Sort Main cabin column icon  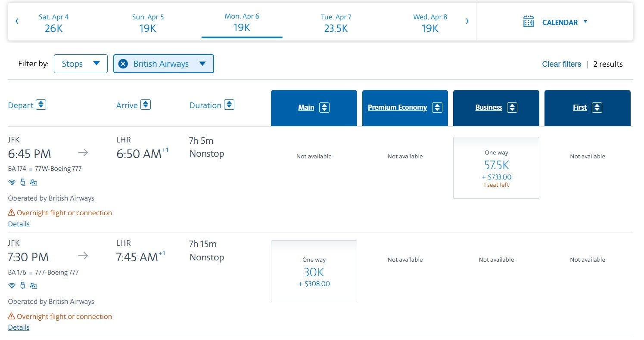(324, 108)
